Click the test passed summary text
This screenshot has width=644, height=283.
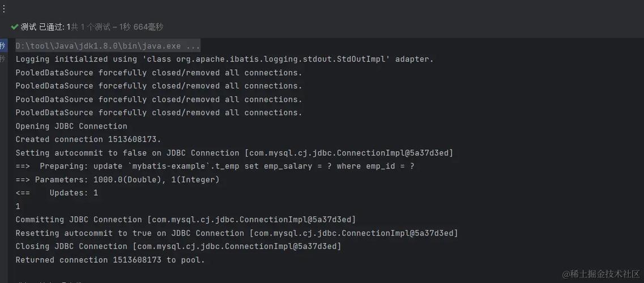coord(92,27)
